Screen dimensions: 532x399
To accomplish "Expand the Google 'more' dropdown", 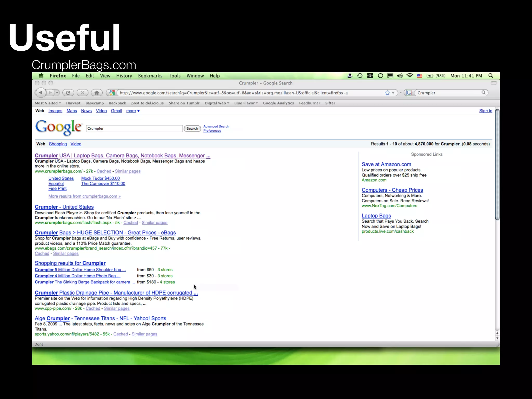I will [x=133, y=111].
